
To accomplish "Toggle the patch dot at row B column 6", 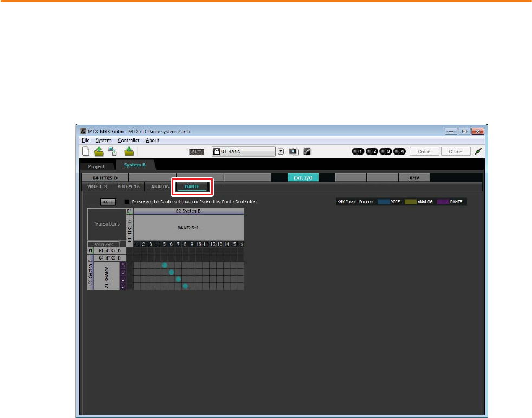I will tap(171, 272).
